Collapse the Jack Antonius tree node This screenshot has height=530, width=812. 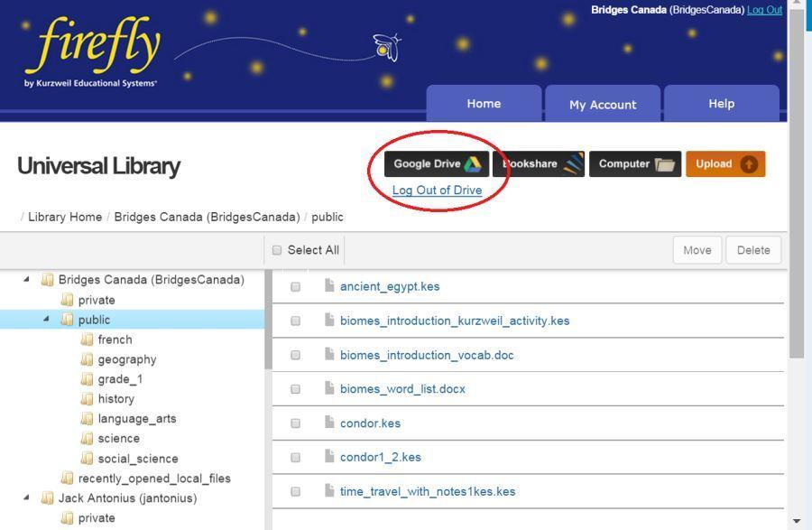pyautogui.click(x=26, y=497)
